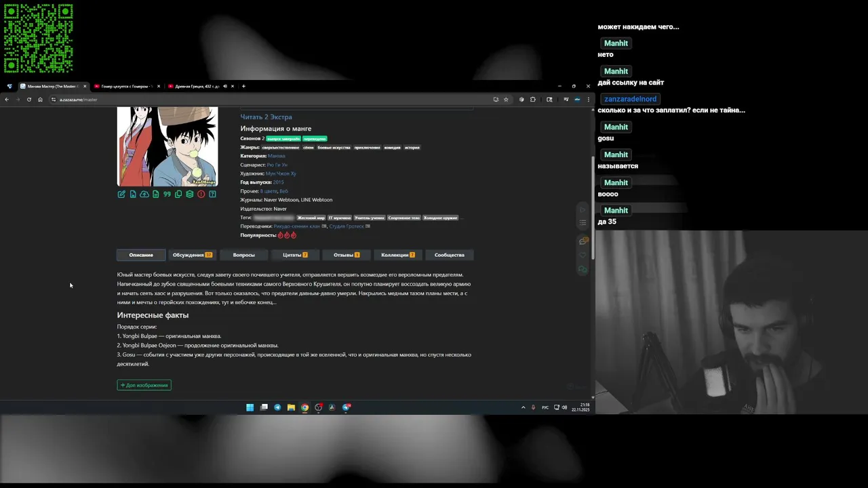Click the layers stack icon under the cover

(190, 195)
